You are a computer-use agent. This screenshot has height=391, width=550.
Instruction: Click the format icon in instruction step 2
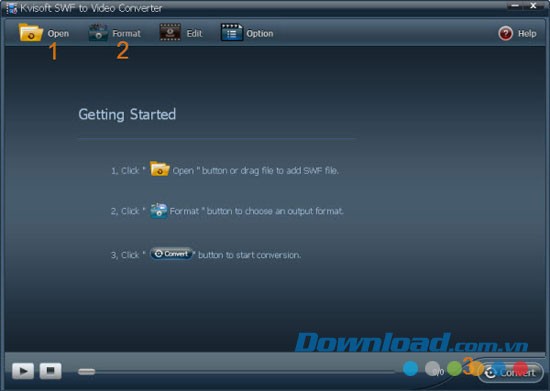pyautogui.click(x=159, y=210)
